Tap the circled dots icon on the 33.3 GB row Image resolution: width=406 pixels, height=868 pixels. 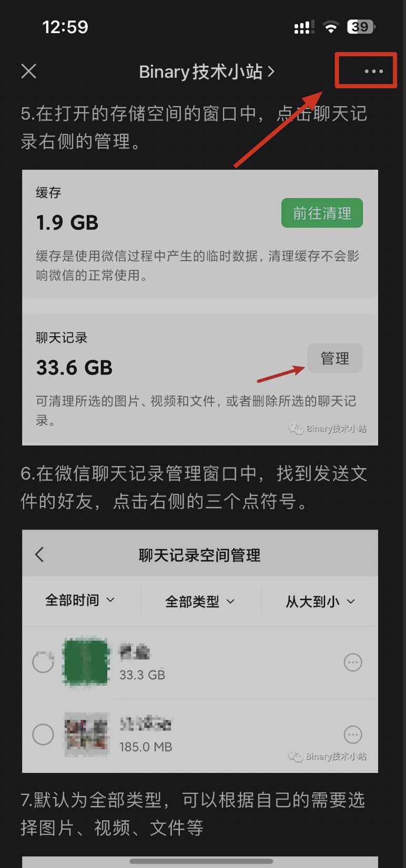click(x=353, y=663)
